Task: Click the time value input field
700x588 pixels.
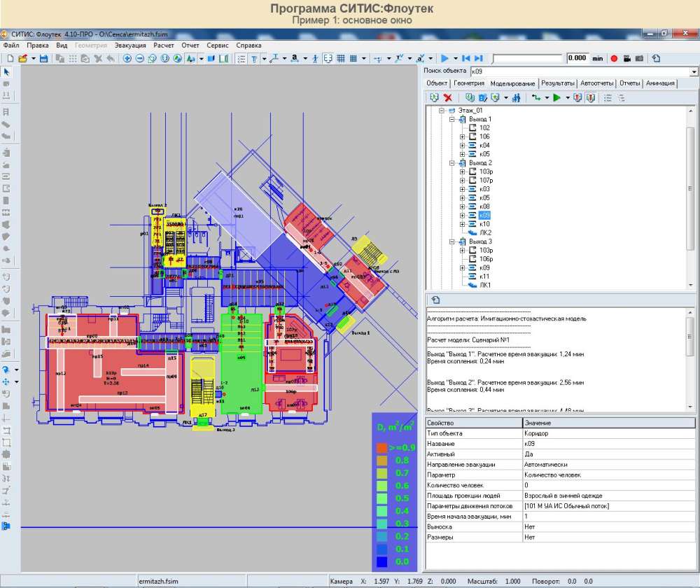Action: click(x=577, y=59)
